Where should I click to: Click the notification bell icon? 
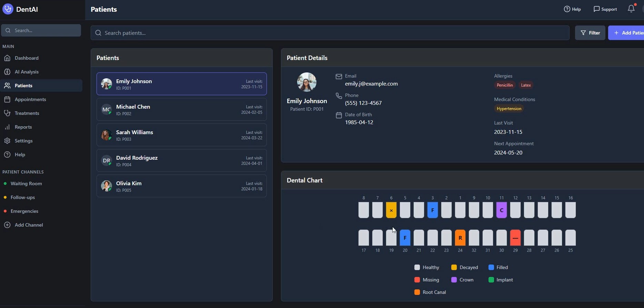631,9
